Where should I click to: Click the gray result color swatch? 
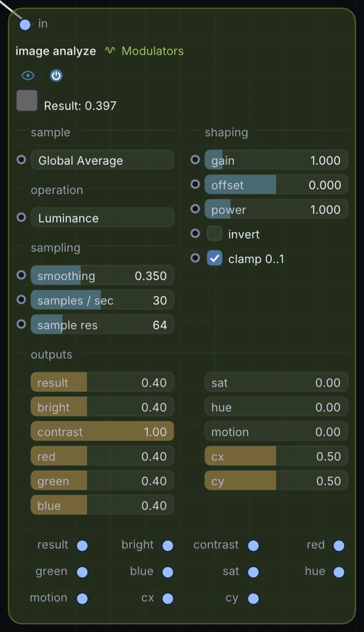point(27,101)
